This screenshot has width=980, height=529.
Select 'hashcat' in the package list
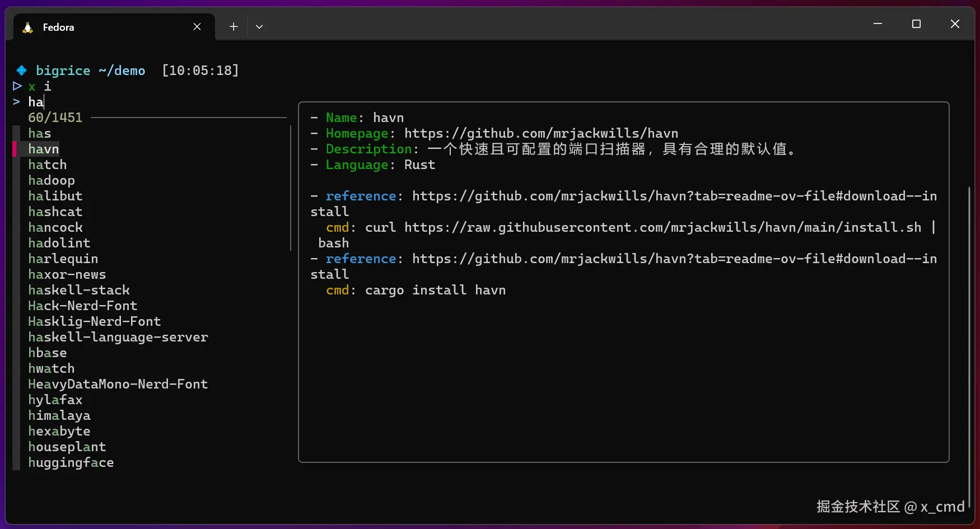click(55, 212)
